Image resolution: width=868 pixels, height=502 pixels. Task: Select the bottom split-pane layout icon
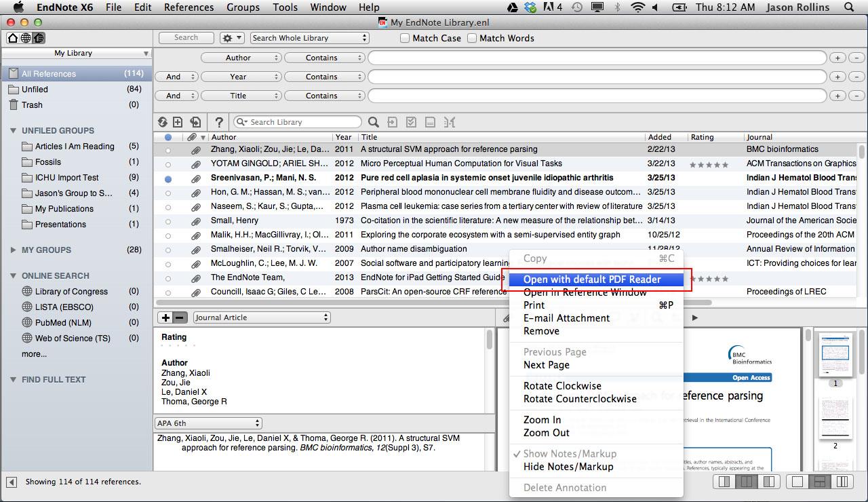coord(820,482)
